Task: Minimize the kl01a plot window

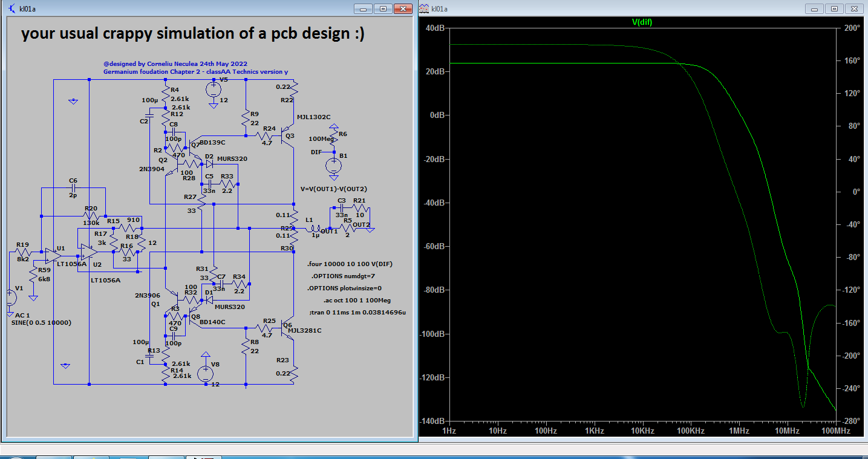Action: coord(816,8)
